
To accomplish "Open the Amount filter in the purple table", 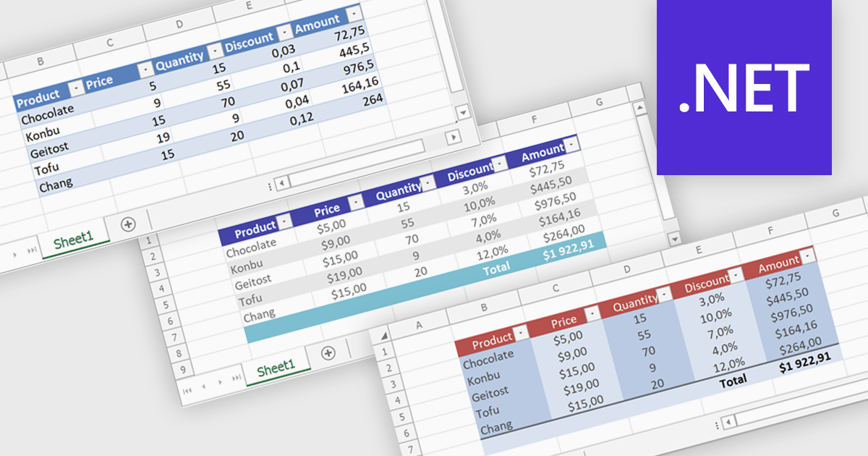I will click(572, 145).
